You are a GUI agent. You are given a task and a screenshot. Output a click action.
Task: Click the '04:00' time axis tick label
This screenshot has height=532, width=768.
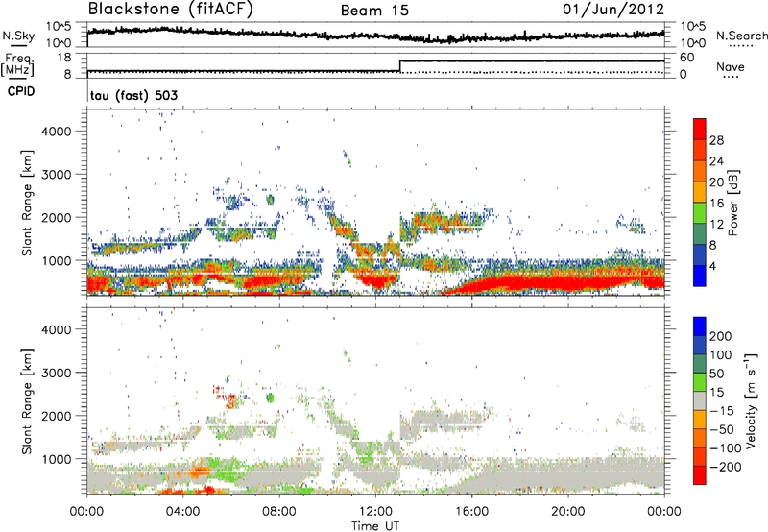pyautogui.click(x=182, y=512)
